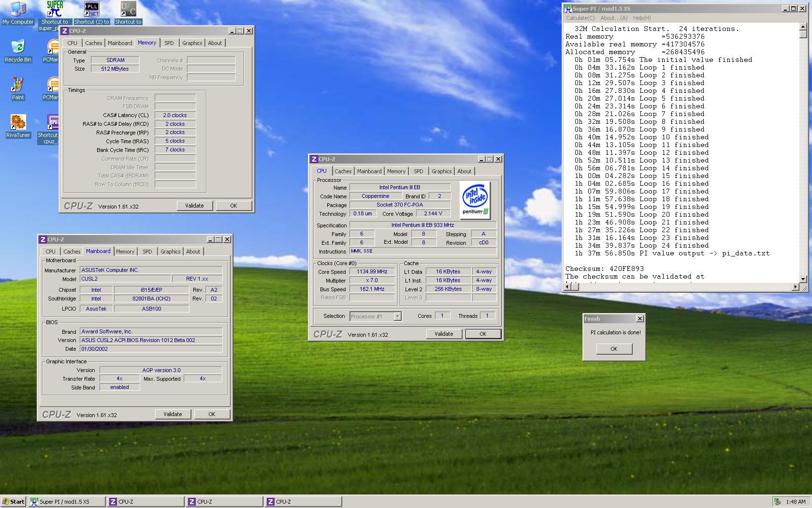Viewport: 812px width, 508px height.
Task: Click the Intel Pentium III logo in CPU-Z
Action: 475,200
